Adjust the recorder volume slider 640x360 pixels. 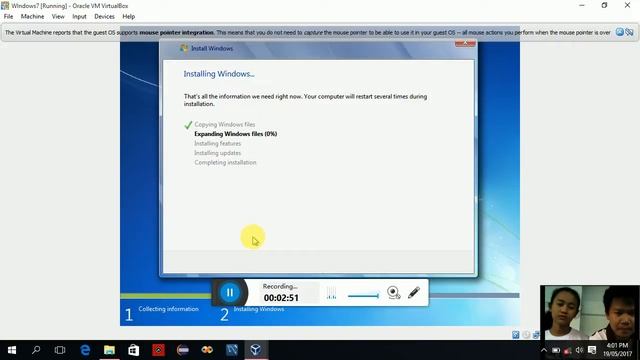(363, 296)
